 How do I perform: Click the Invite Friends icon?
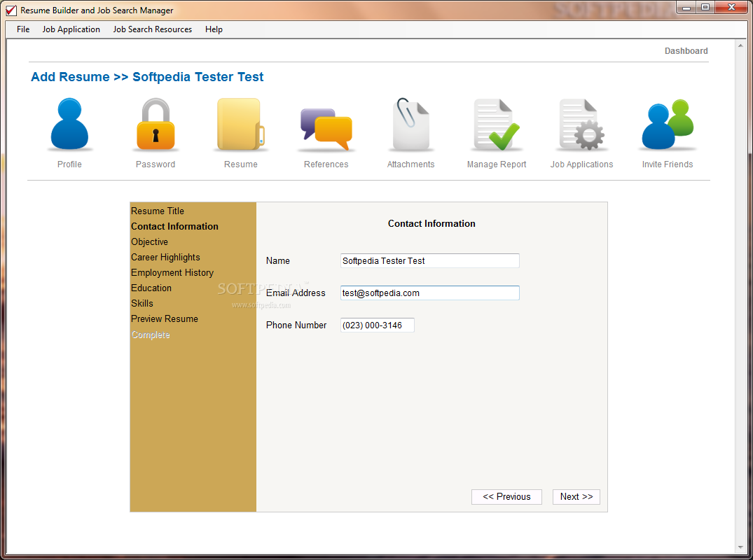[668, 125]
